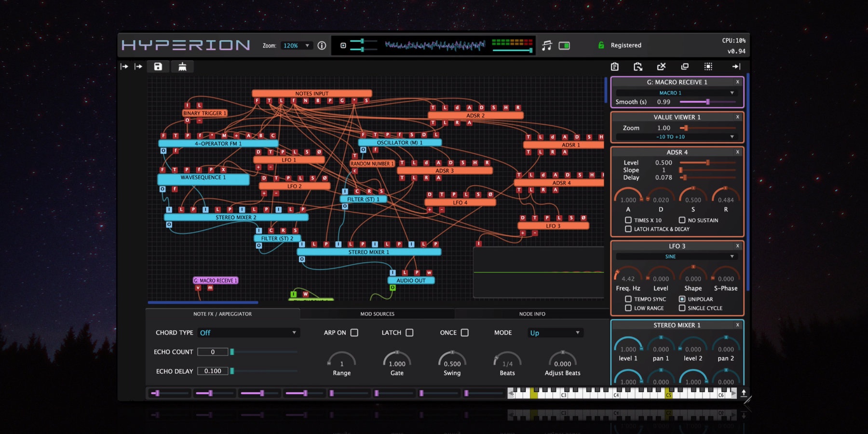Click the duplicate windows icon
This screenshot has height=434, width=868.
tap(684, 67)
